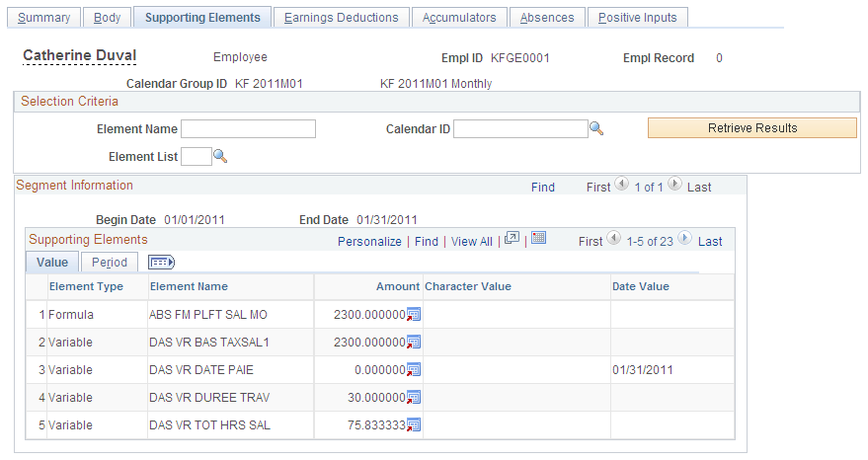
Task: Click the Retrieve Results button
Action: coord(752,128)
